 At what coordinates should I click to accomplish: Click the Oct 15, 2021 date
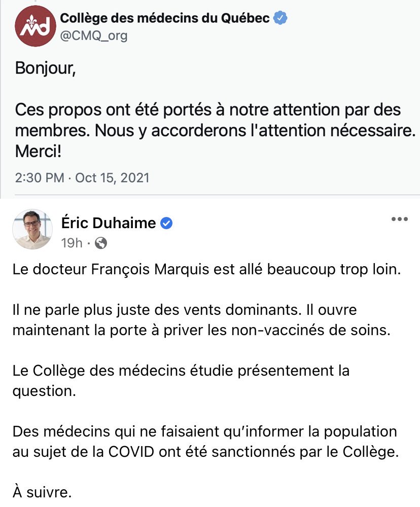point(112,178)
